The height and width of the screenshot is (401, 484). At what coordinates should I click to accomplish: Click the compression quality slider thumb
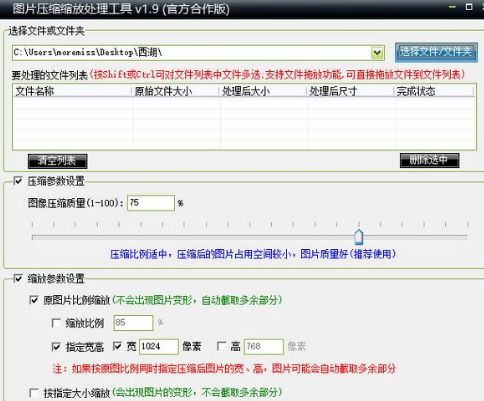359,237
